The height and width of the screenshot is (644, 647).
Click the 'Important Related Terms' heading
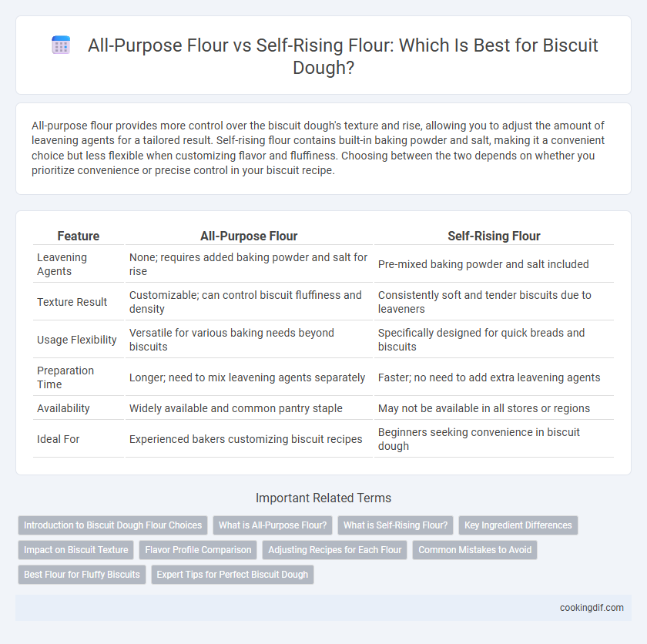pos(323,498)
